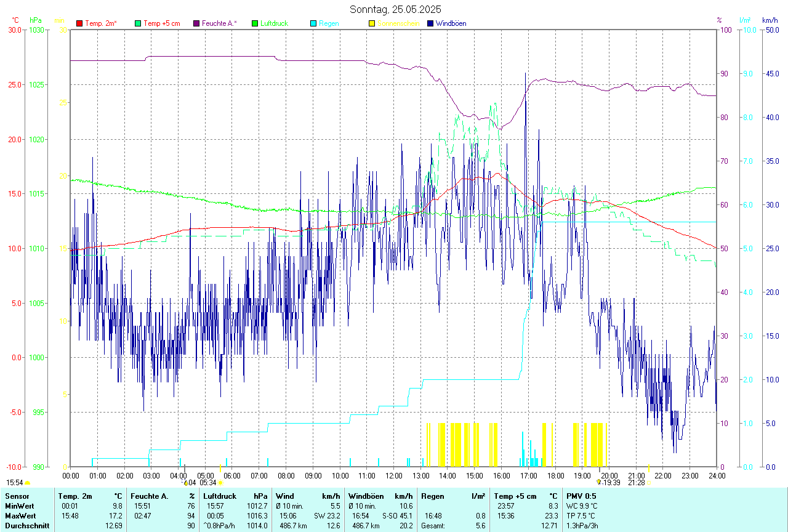Click the total rain label 'Gesamt:'
Viewport: 788px width, 532px height.
(x=432, y=525)
